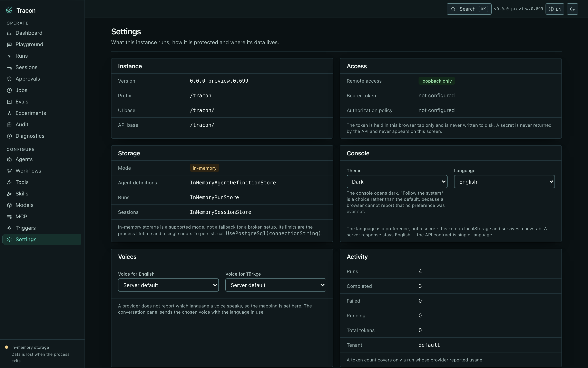This screenshot has height=368, width=588.
Task: Click the Jobs clock icon
Action: coord(9,90)
